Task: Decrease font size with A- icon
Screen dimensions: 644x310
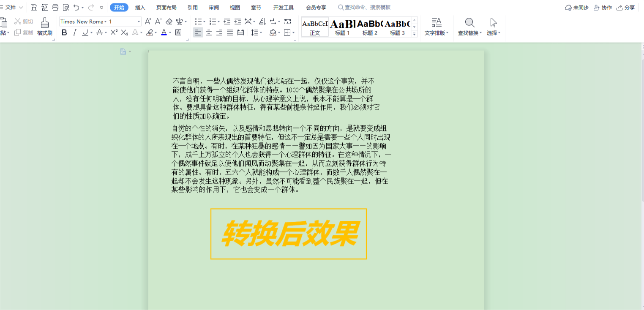Action: click(x=158, y=21)
